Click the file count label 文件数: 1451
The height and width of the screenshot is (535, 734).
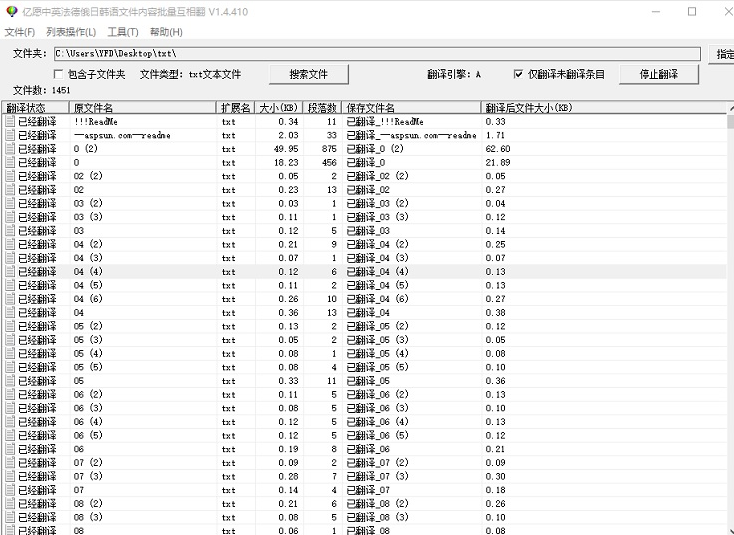coord(42,90)
